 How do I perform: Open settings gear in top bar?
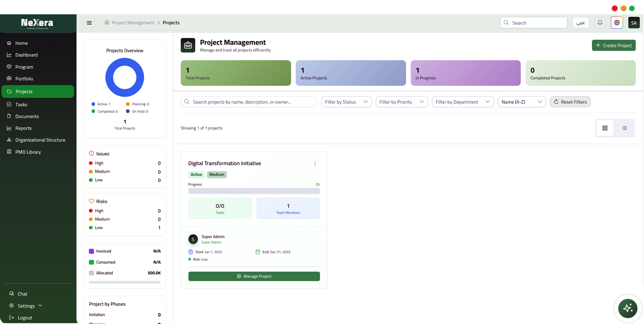pyautogui.click(x=617, y=23)
